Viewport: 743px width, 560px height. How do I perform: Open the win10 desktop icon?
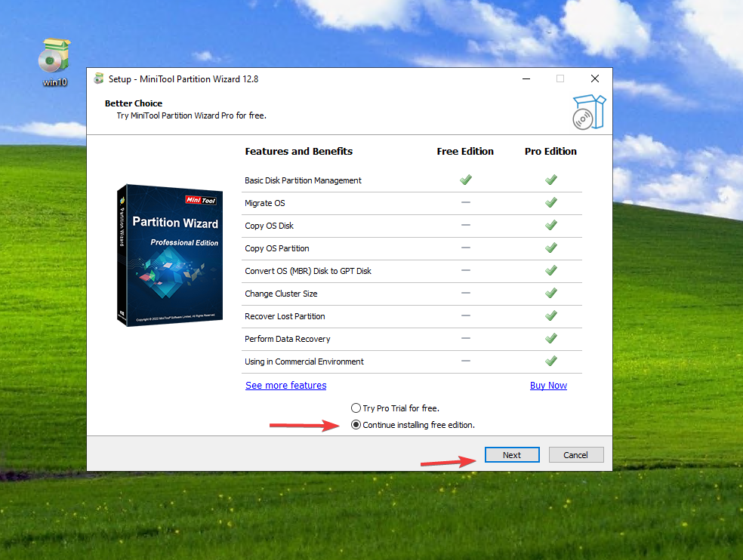click(54, 63)
